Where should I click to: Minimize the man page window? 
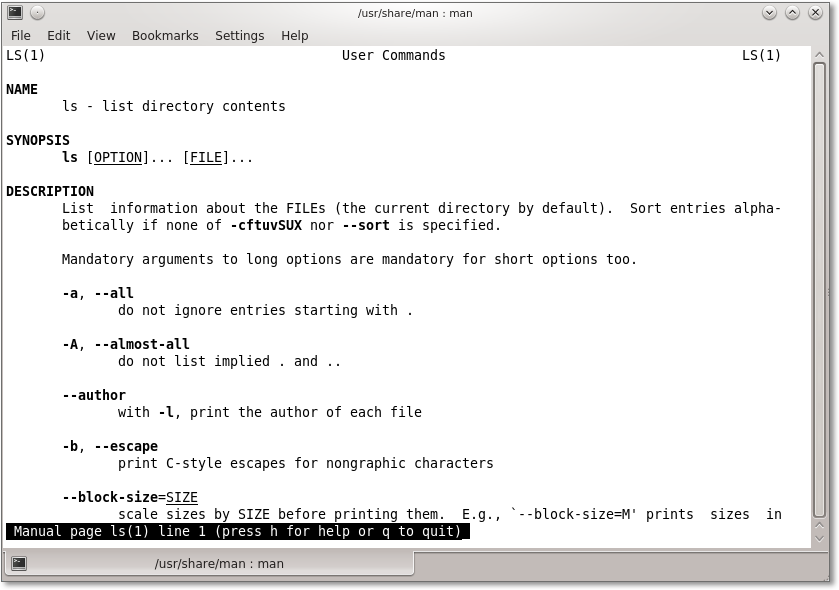[769, 13]
